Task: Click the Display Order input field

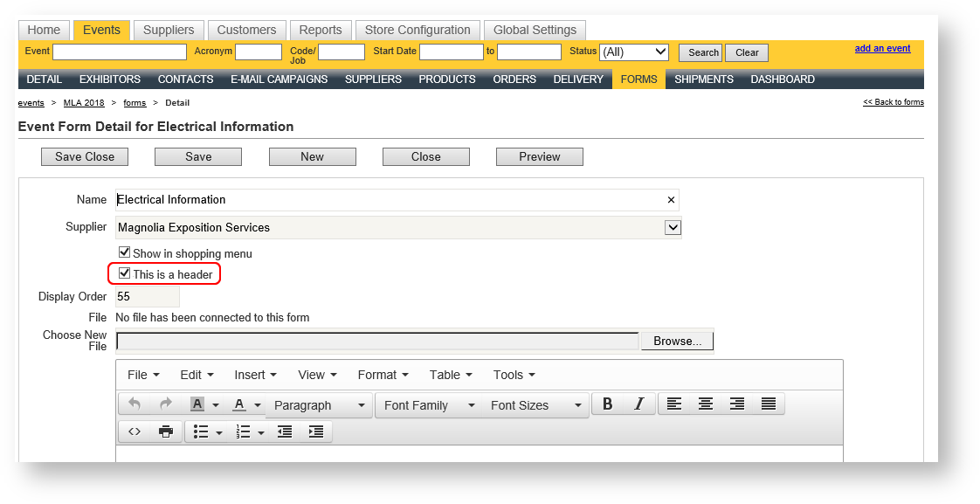Action: 147,296
